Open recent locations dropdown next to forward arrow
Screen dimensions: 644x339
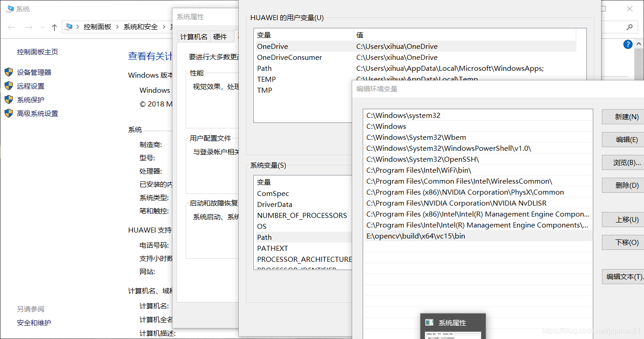pyautogui.click(x=43, y=27)
